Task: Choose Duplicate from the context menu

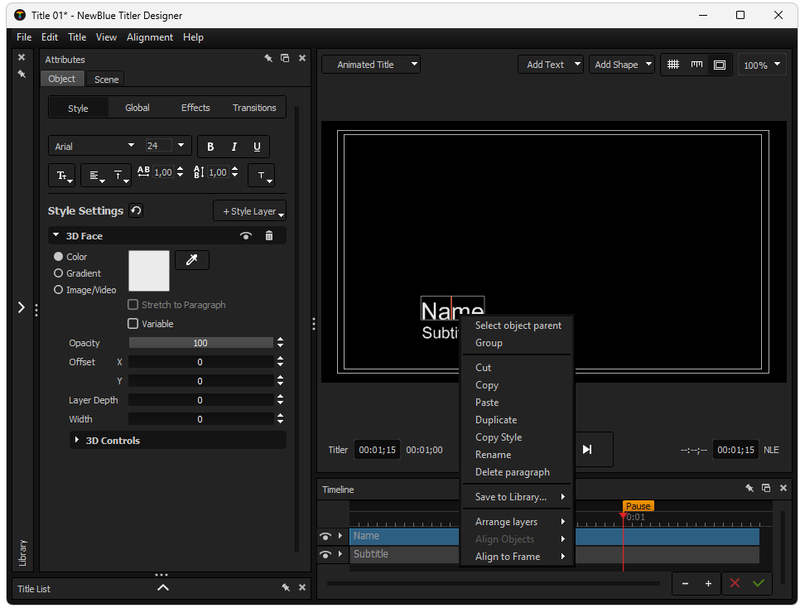Action: pos(496,420)
